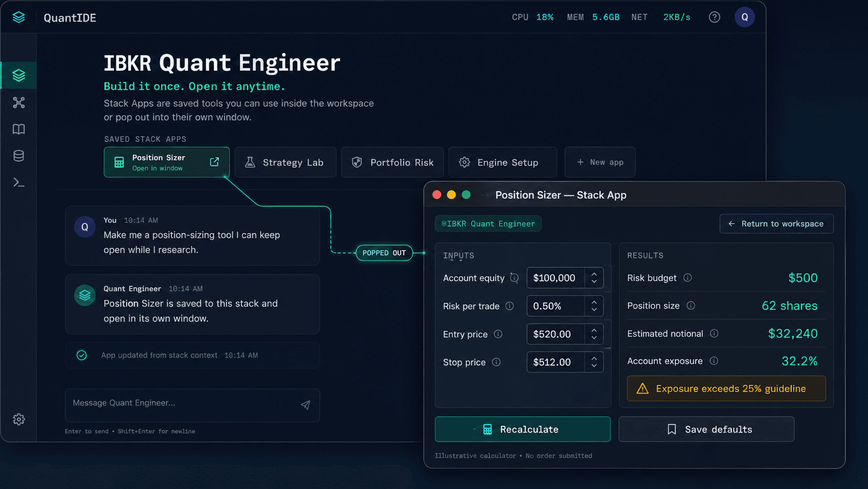
Task: Open the help question-mark icon
Action: click(x=714, y=17)
